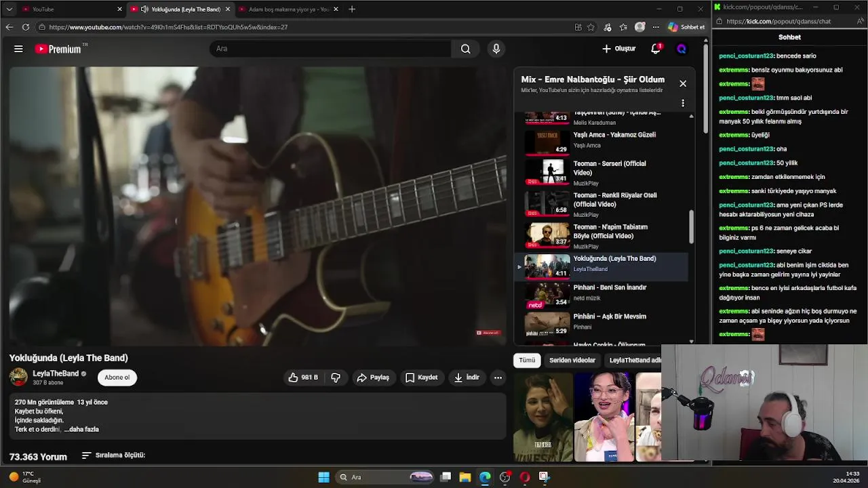Screen dimensions: 868x488
Task: Open more video actions menu
Action: 498,378
